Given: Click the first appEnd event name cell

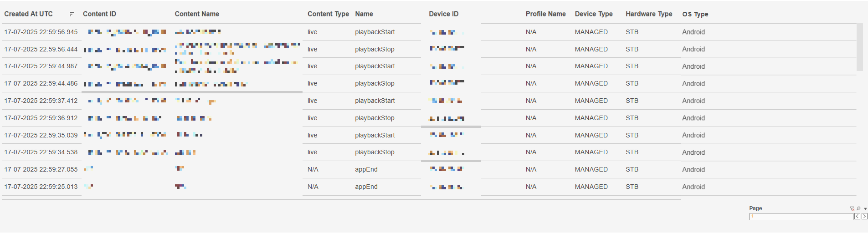Looking at the screenshot, I should click(366, 169).
